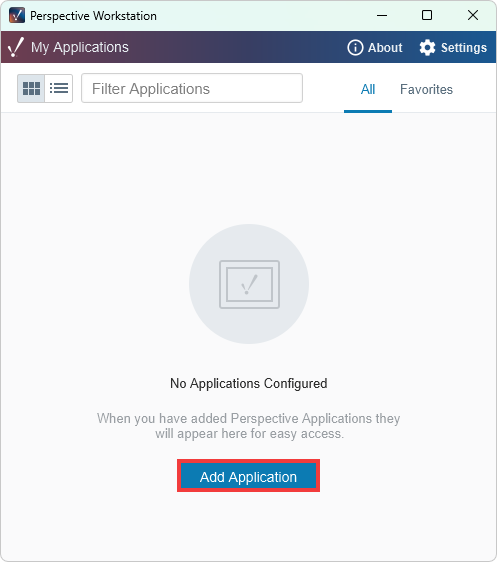Viewport: 497px width, 562px height.
Task: Switch to list view layout
Action: point(59,89)
